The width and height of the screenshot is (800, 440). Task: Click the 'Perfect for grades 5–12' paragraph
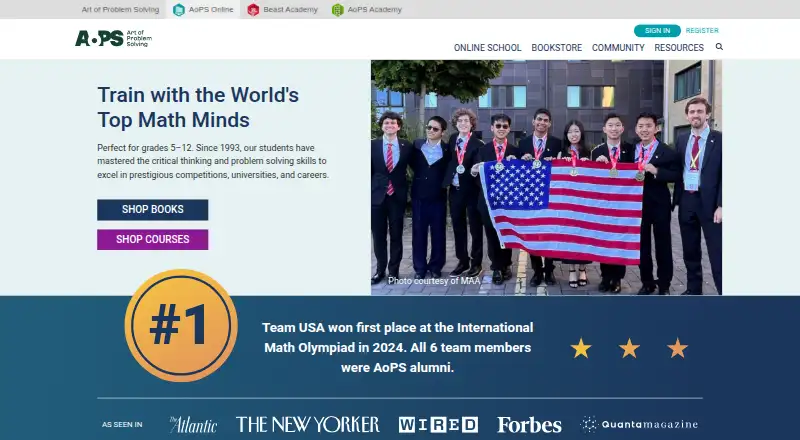coord(213,161)
